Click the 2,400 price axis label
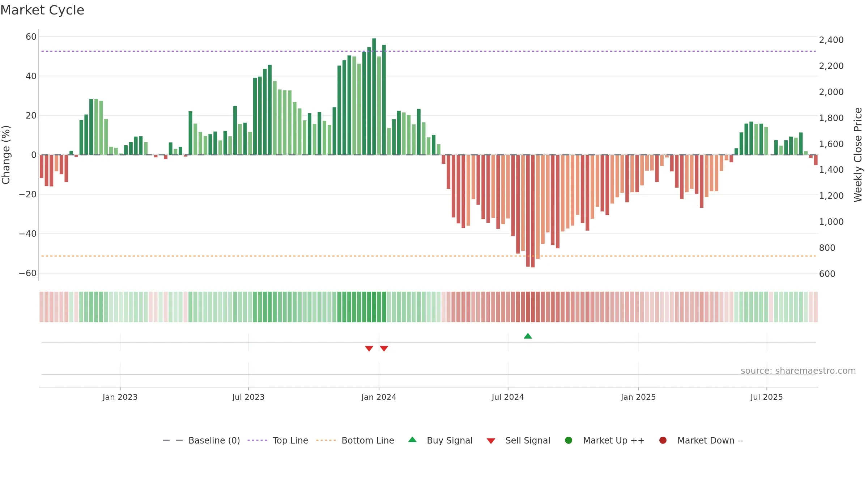Screen dimensions: 868x488 click(x=831, y=40)
